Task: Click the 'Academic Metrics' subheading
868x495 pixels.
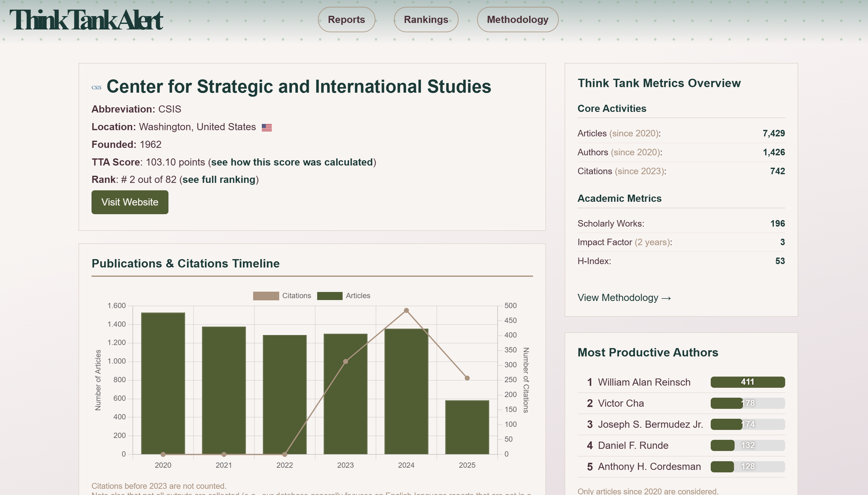Action: [x=620, y=198]
